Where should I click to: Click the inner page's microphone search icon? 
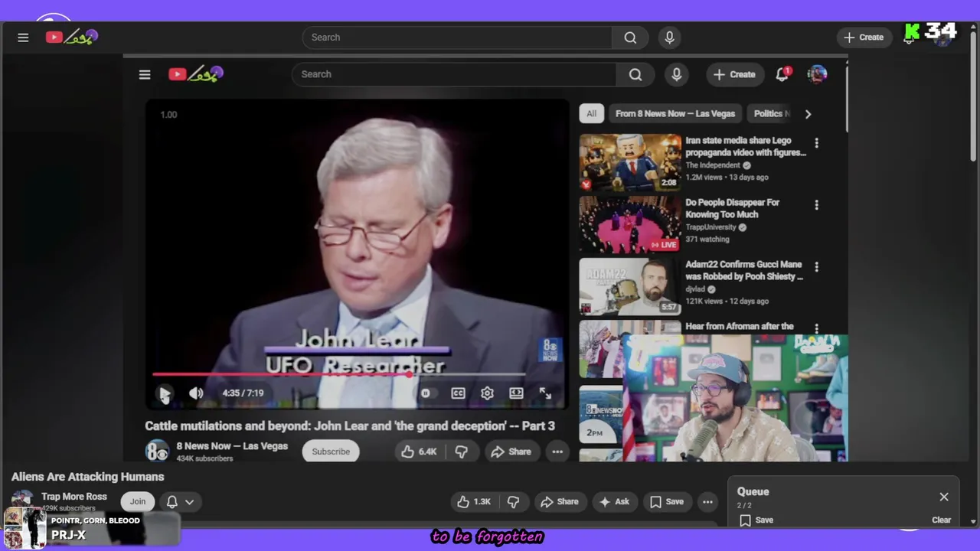pos(676,74)
